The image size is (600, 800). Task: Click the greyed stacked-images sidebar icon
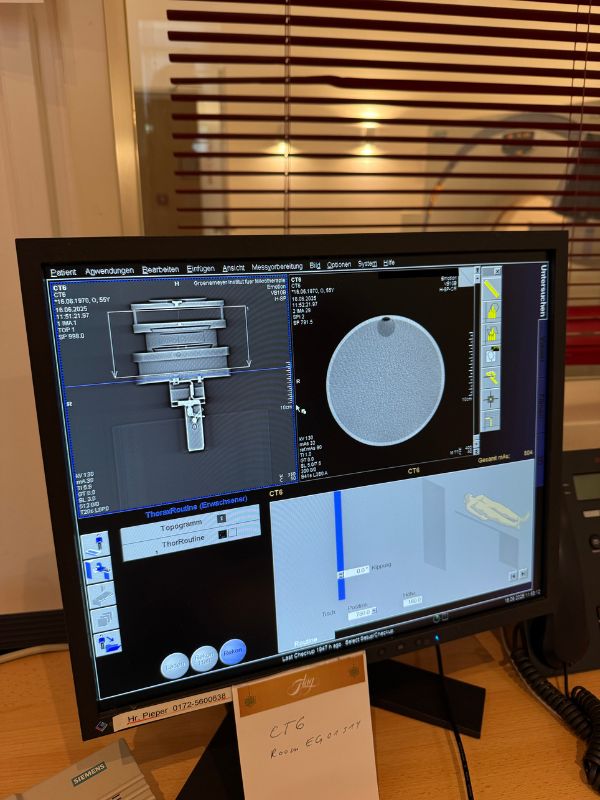coord(105,618)
